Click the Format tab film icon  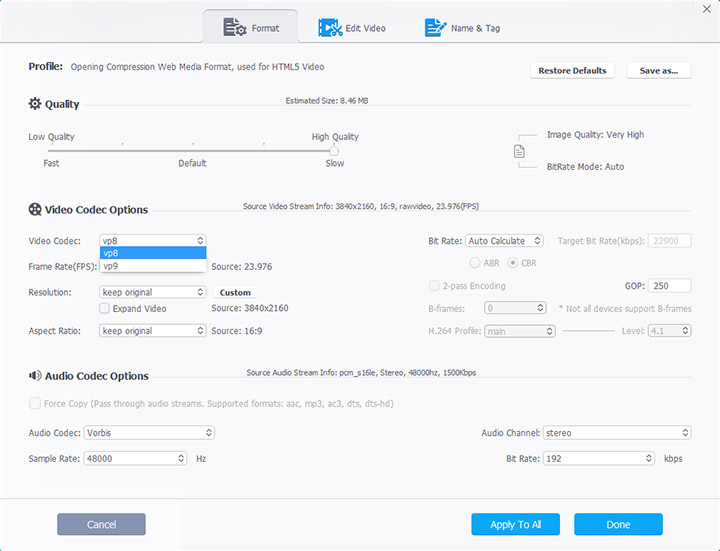point(235,28)
